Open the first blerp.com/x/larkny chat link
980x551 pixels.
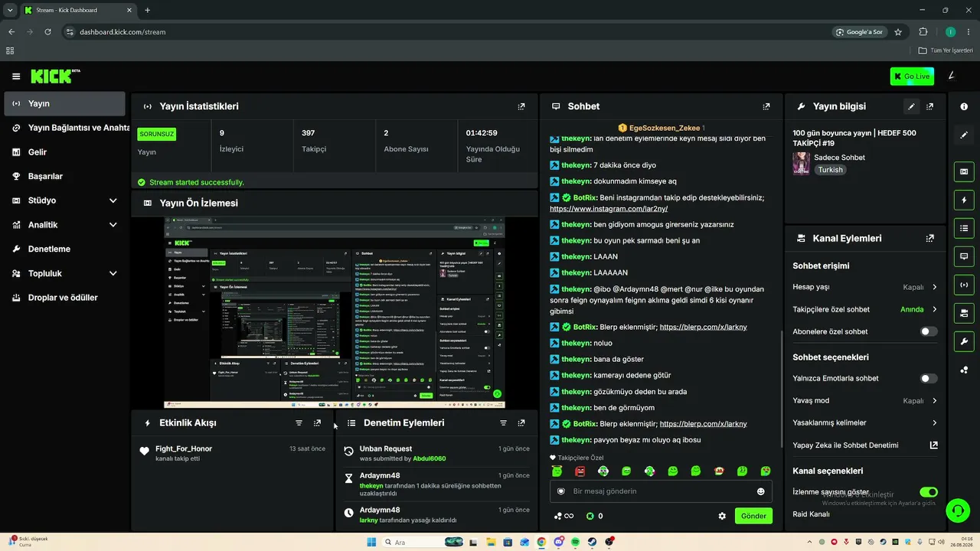point(703,327)
